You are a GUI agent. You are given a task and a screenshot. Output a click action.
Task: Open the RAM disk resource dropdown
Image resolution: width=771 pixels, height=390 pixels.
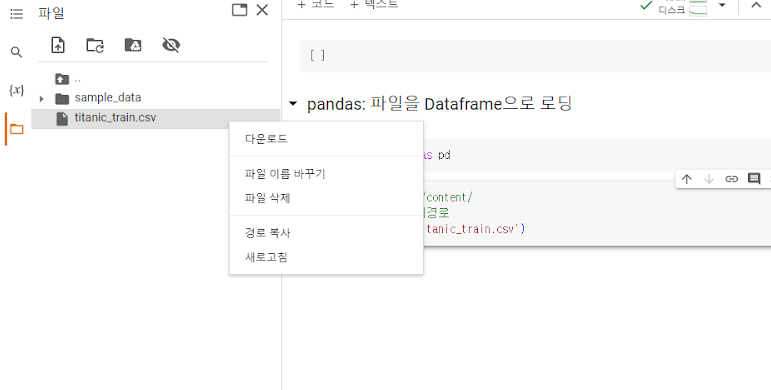click(x=722, y=5)
